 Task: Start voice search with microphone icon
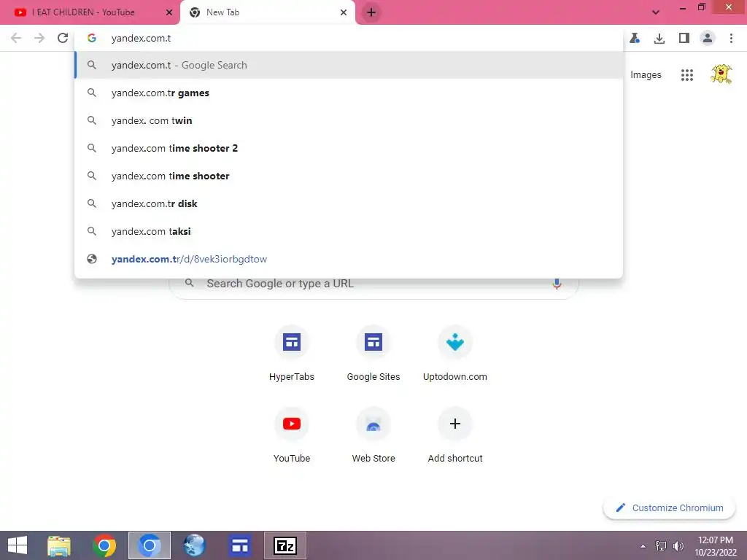pos(557,284)
